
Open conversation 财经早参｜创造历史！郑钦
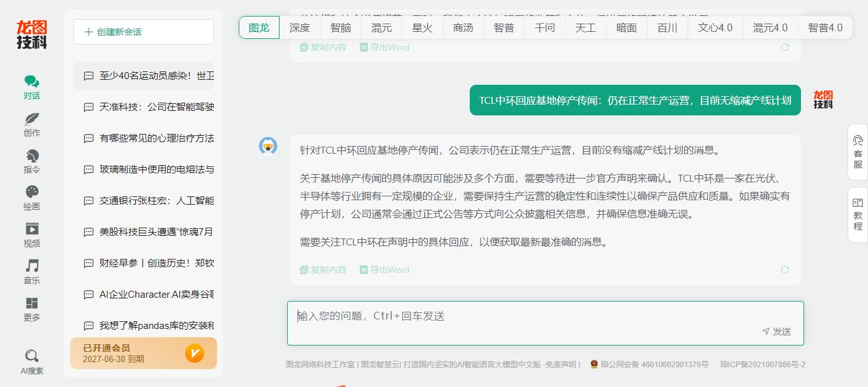(x=144, y=263)
